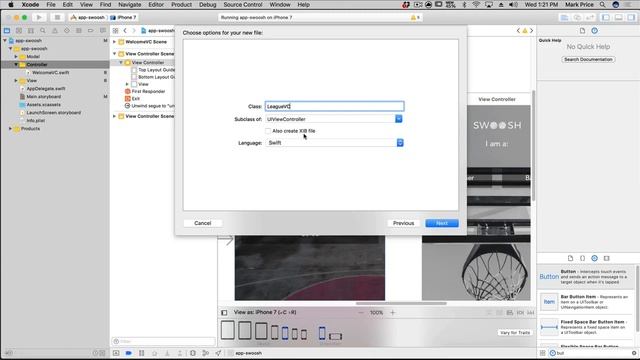
Task: Click zoom in plus on canvas bar
Action: click(393, 313)
